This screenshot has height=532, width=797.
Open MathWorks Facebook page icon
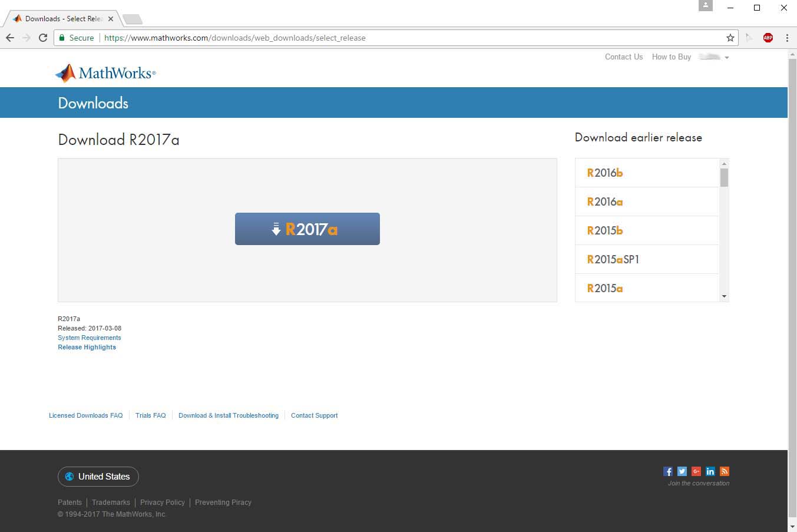pyautogui.click(x=667, y=471)
